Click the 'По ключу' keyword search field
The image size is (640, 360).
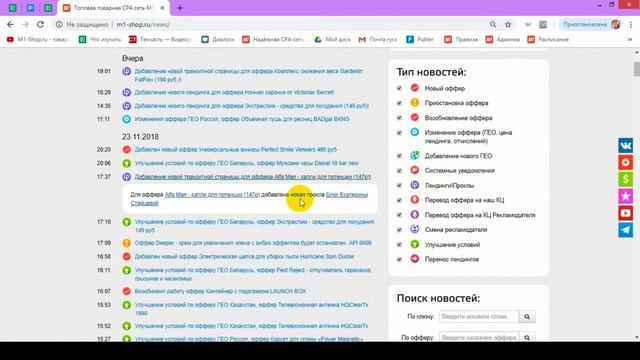point(479,317)
